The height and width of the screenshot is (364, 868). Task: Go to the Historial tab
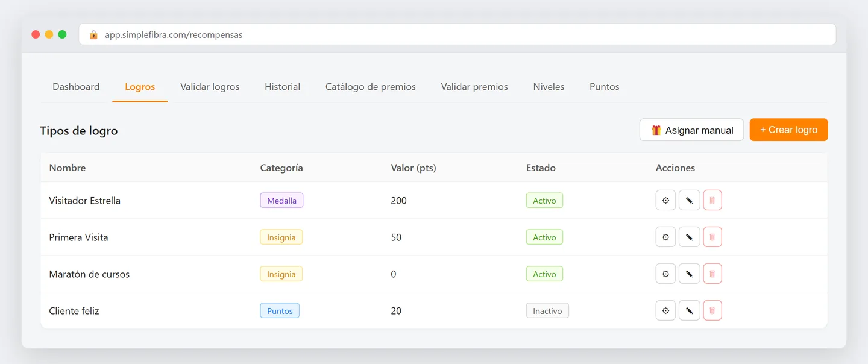pyautogui.click(x=282, y=87)
